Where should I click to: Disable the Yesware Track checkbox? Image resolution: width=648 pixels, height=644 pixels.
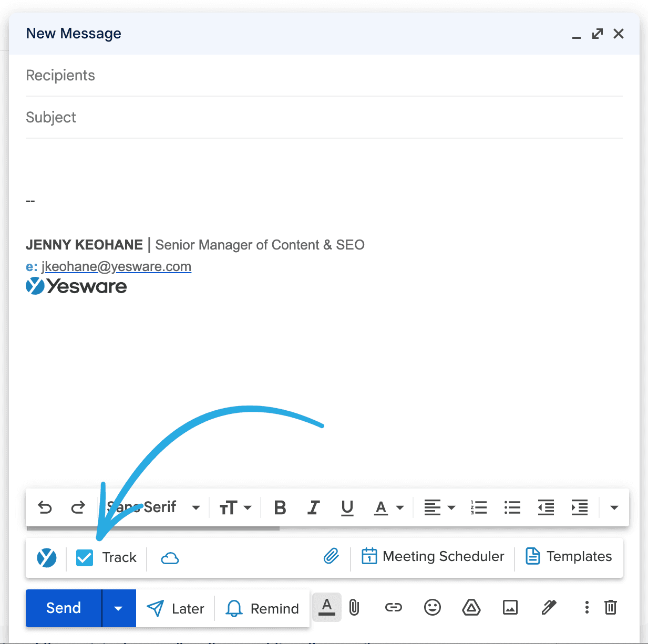coord(85,557)
